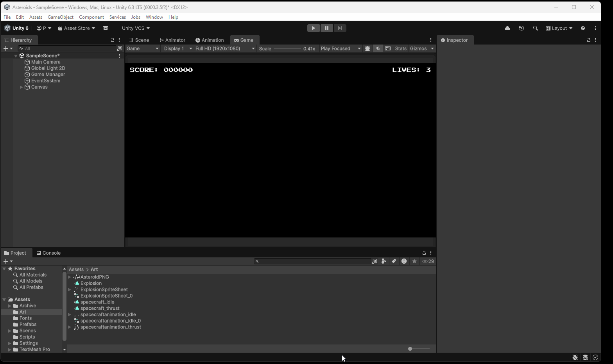
Task: Open the help question mark icon
Action: point(583,28)
